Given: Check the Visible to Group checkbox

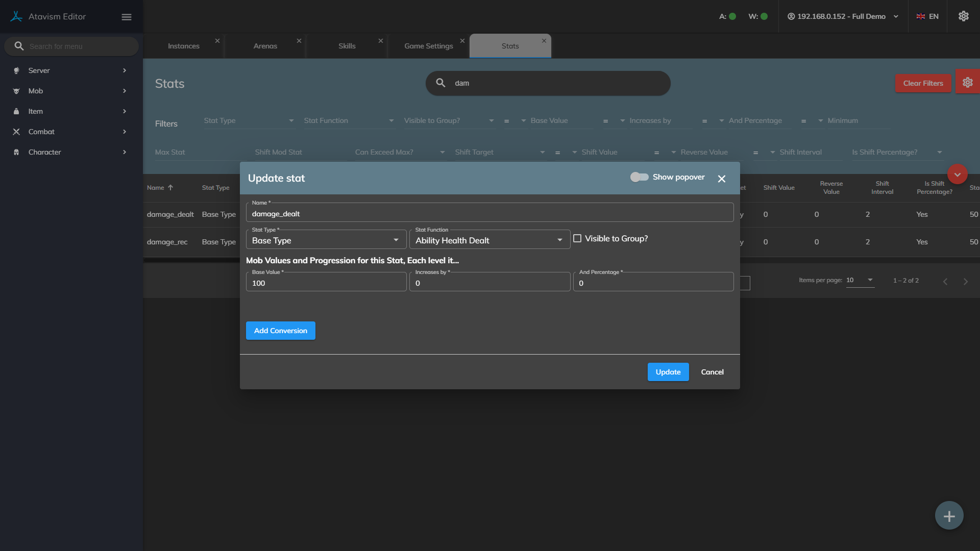Looking at the screenshot, I should (577, 238).
